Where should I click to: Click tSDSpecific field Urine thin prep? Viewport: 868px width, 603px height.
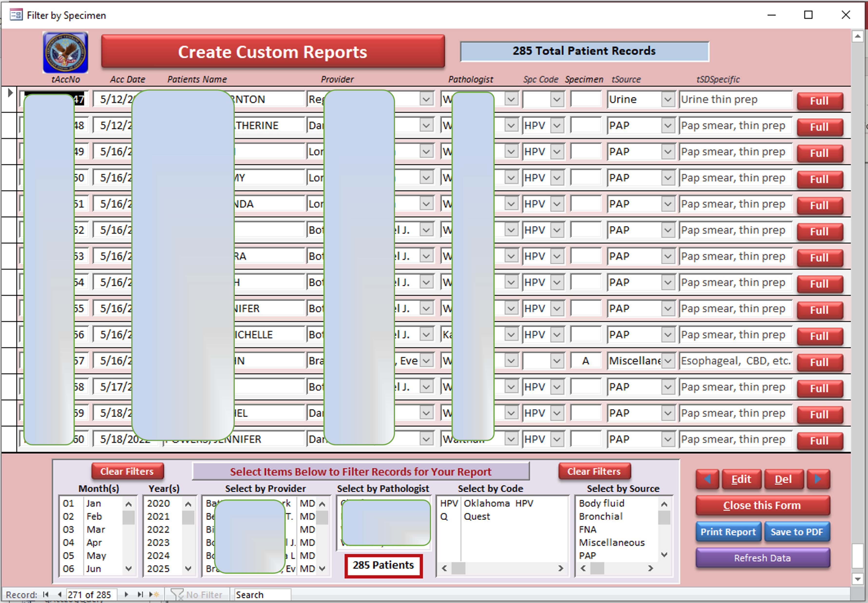pos(736,99)
